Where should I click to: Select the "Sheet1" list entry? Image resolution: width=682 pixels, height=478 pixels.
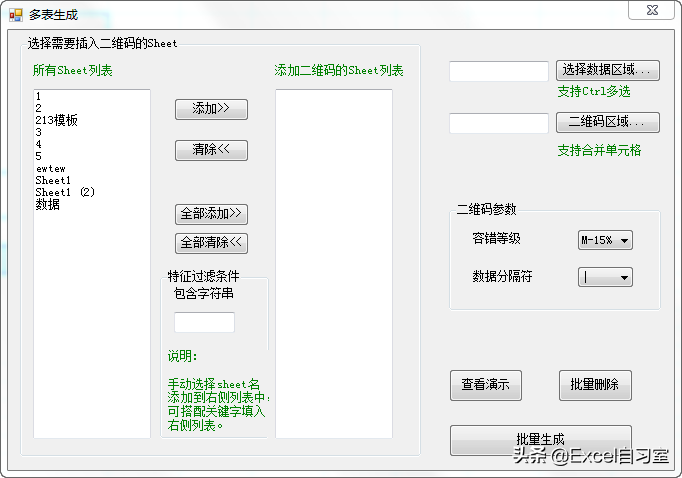pos(92,180)
